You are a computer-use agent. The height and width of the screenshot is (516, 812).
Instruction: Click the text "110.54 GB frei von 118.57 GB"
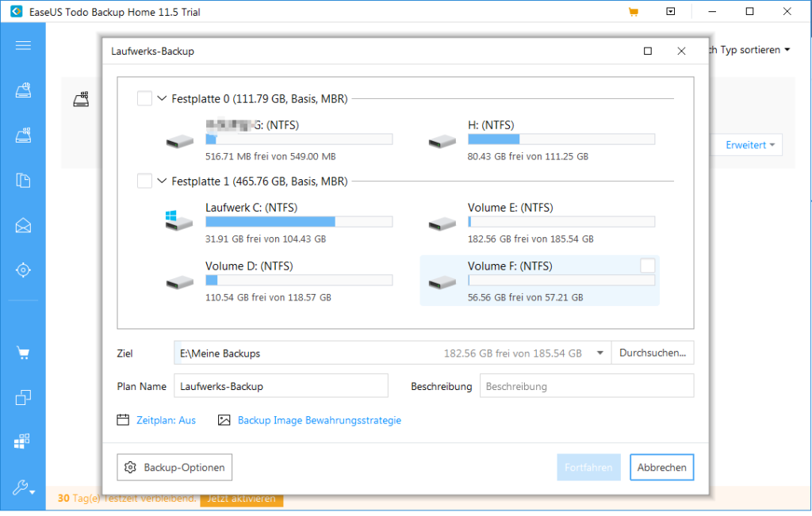click(268, 297)
